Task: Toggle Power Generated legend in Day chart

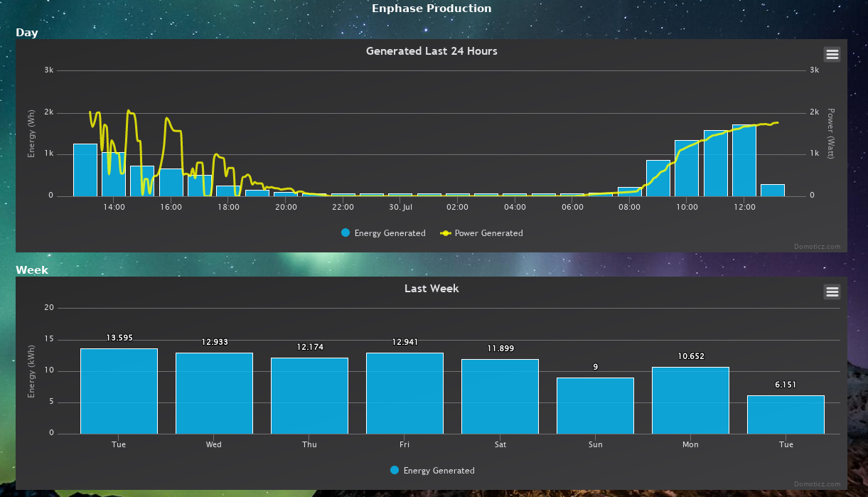Action: point(481,233)
